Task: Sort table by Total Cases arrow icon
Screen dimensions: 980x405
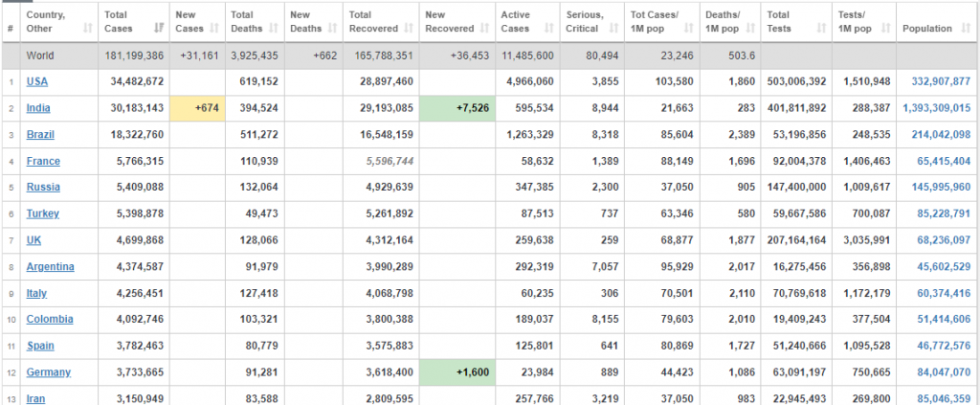Action: tap(159, 28)
